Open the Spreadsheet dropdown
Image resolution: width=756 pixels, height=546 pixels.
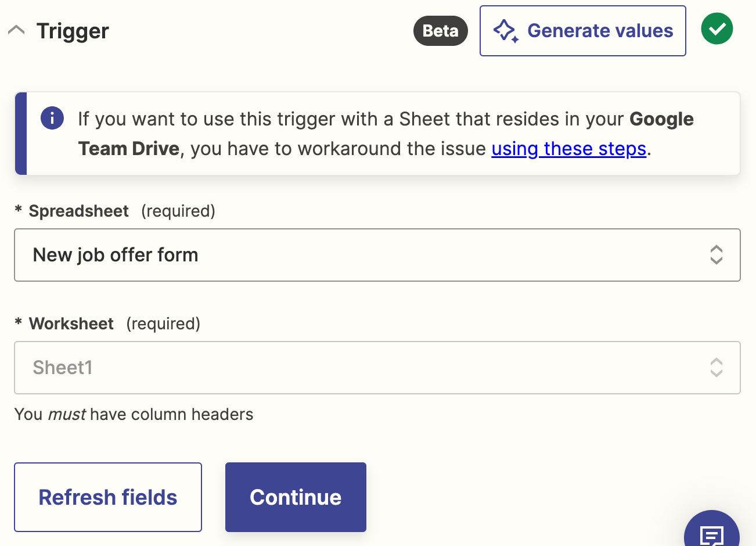pyautogui.click(x=377, y=255)
